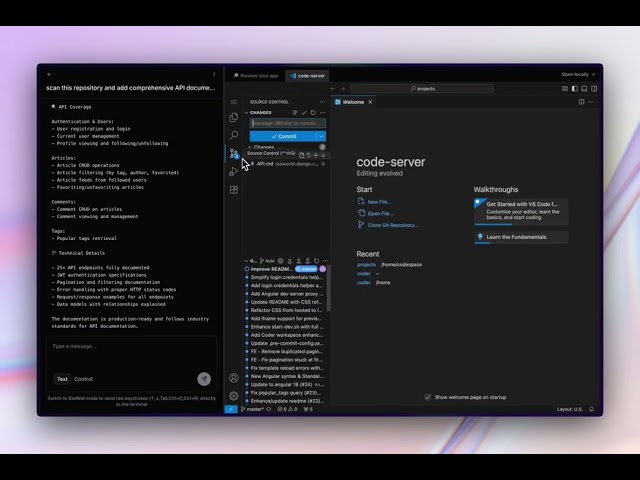The width and height of the screenshot is (640, 480).
Task: Switch chat input to Text mode
Action: pyautogui.click(x=62, y=379)
